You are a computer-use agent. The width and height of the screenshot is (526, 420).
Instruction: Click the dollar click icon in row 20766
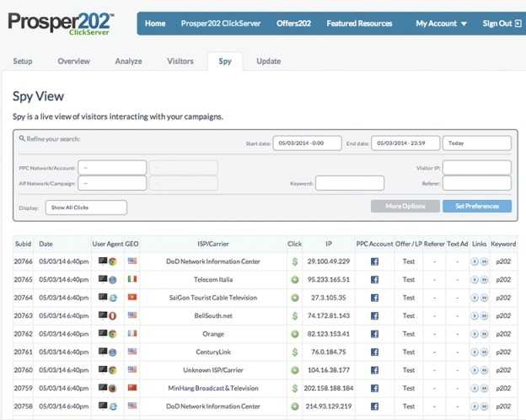294,261
